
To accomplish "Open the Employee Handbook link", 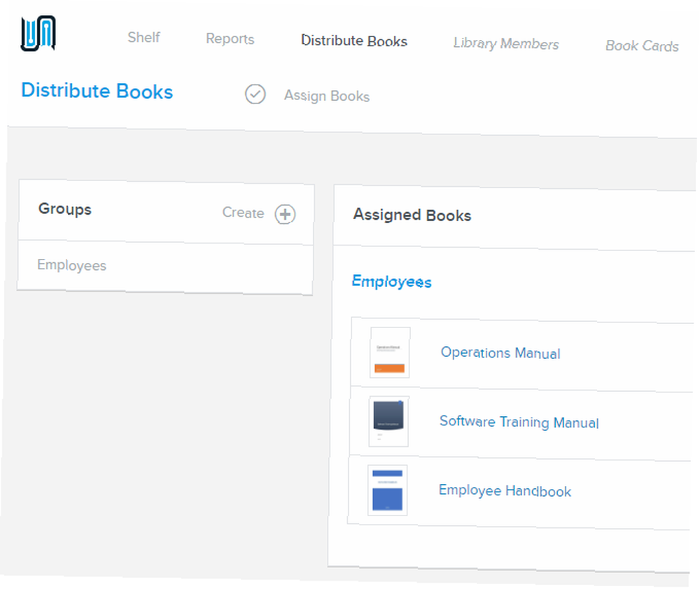I will 505,491.
